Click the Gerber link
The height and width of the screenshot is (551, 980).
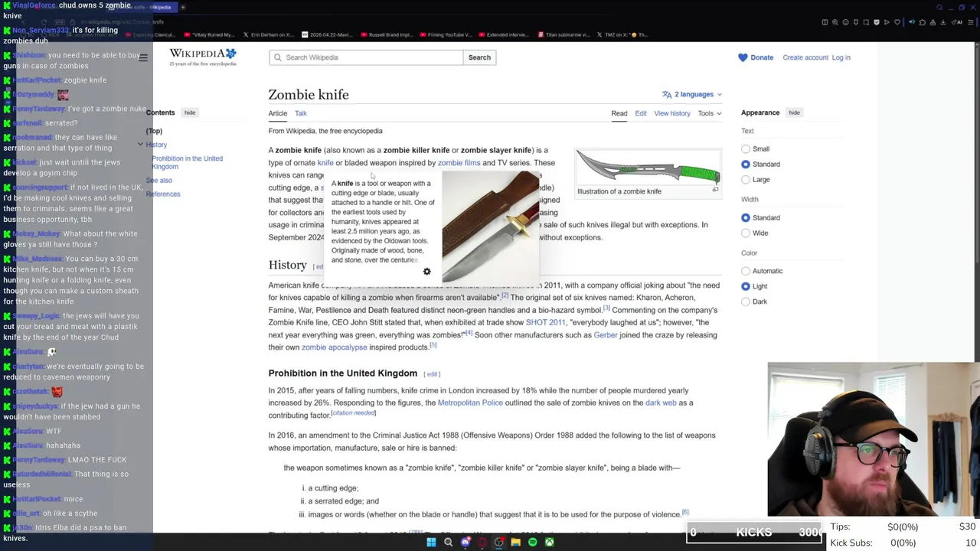606,334
